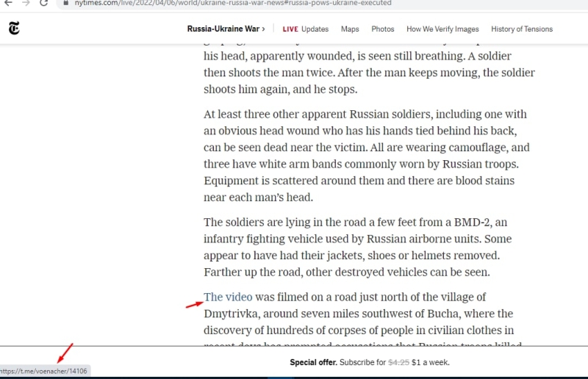This screenshot has width=588, height=379.
Task: Open the History of Tensions page
Action: (522, 29)
